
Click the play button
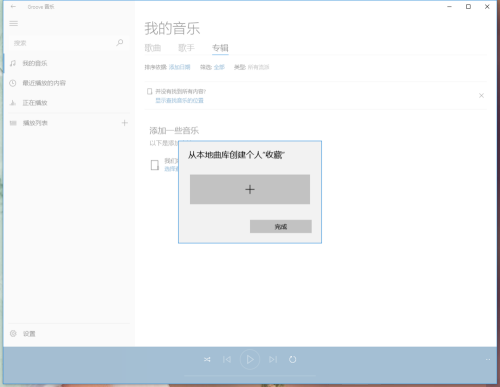(x=250, y=359)
